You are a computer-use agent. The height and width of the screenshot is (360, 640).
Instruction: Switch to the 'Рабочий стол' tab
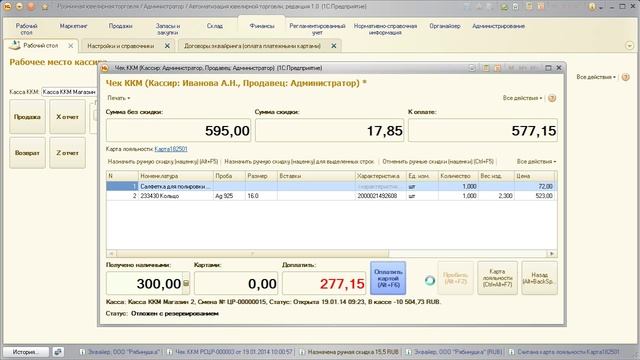tap(40, 46)
